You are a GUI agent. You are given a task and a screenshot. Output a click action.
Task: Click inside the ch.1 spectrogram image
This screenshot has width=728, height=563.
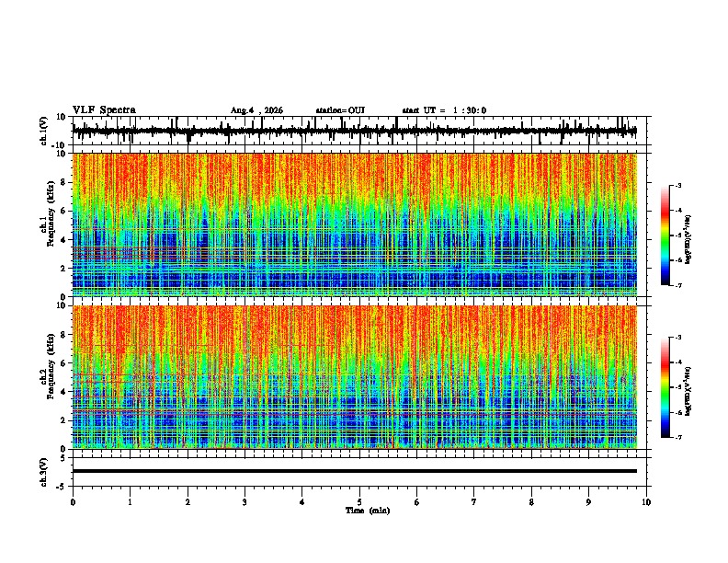(355, 224)
